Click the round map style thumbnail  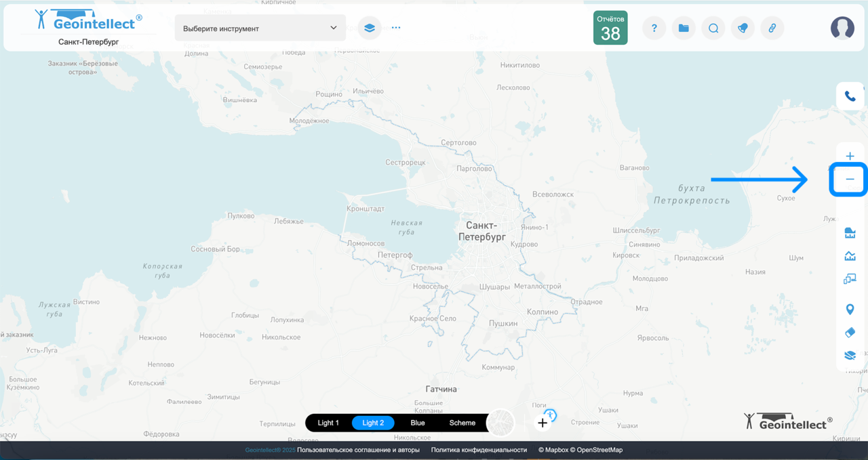pos(501,423)
